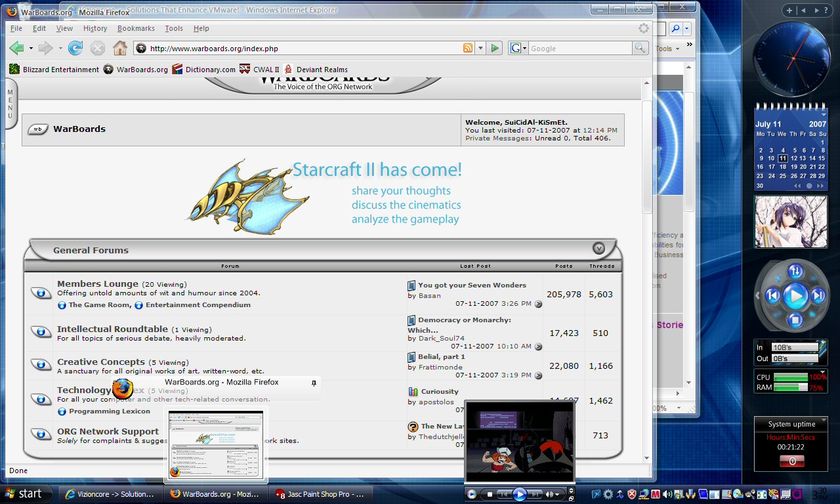Open the Help menu in Firefox
Image resolution: width=840 pixels, height=504 pixels.
tap(201, 28)
